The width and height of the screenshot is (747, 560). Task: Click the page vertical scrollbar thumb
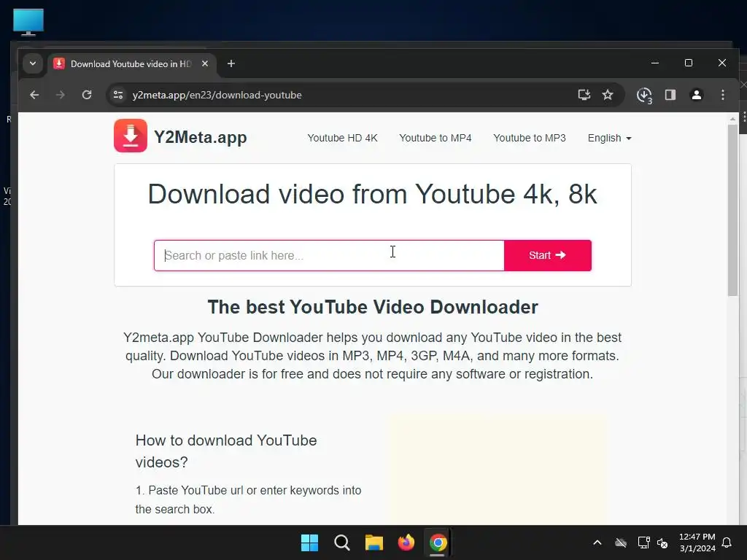coord(732,210)
